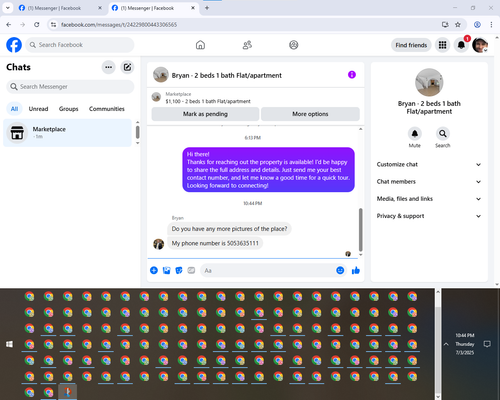
Task: Click the header listing photo near Bryan
Action: click(161, 75)
